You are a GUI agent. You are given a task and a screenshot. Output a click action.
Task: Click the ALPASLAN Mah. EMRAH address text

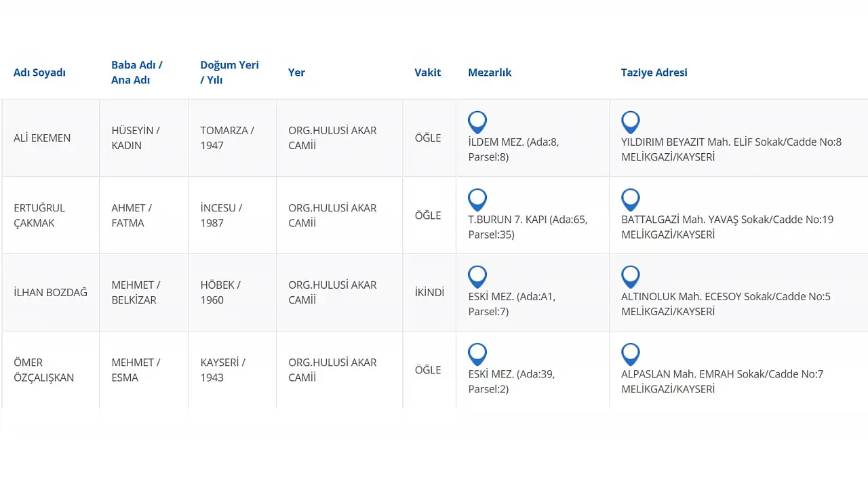coord(722,374)
